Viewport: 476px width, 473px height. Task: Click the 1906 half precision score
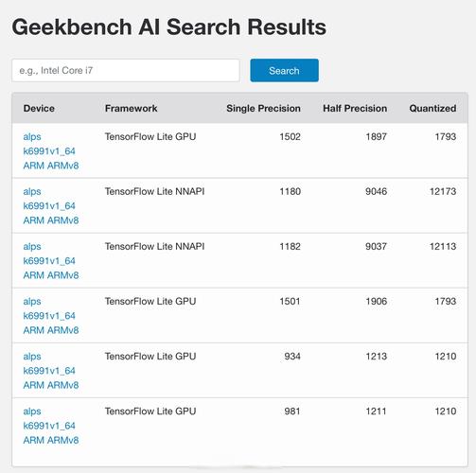(x=376, y=301)
